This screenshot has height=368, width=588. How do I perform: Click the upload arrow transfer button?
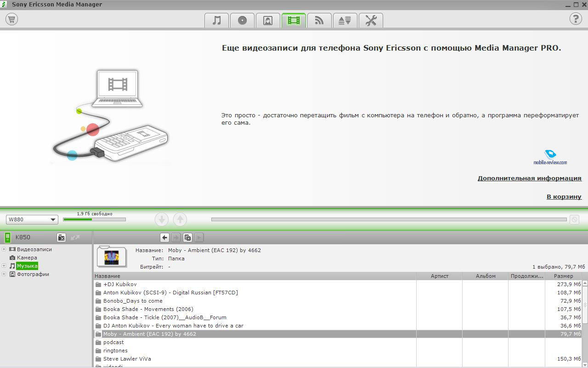point(180,219)
